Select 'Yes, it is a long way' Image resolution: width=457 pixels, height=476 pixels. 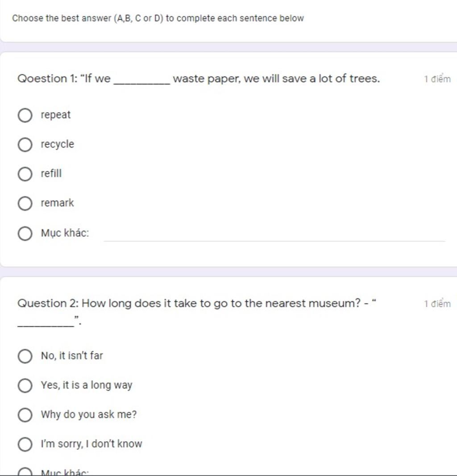pos(25,385)
